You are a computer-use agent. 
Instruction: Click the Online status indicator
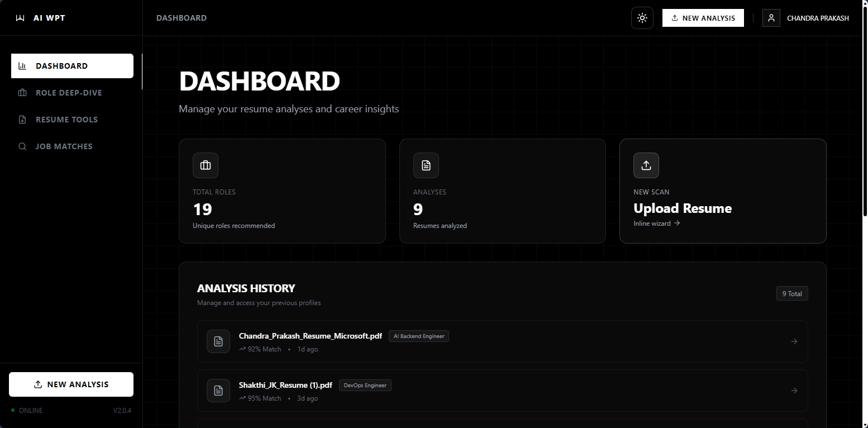click(x=27, y=411)
